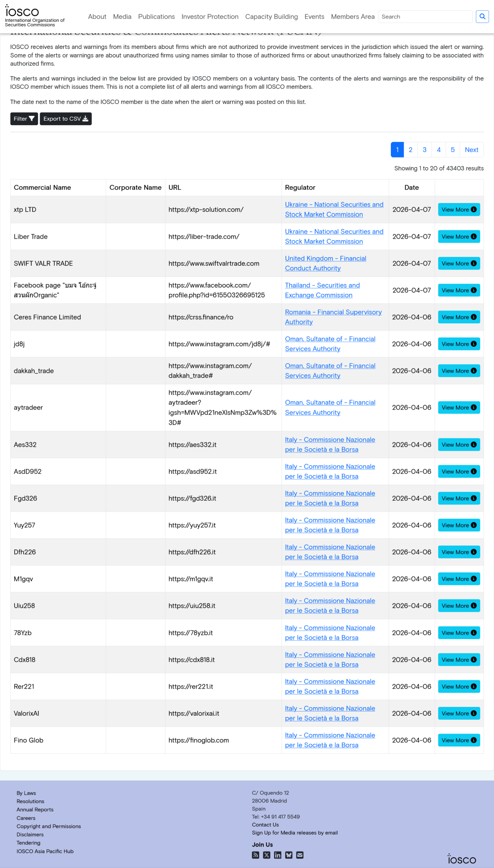
Task: Click the email envelope icon in footer
Action: coord(300,855)
